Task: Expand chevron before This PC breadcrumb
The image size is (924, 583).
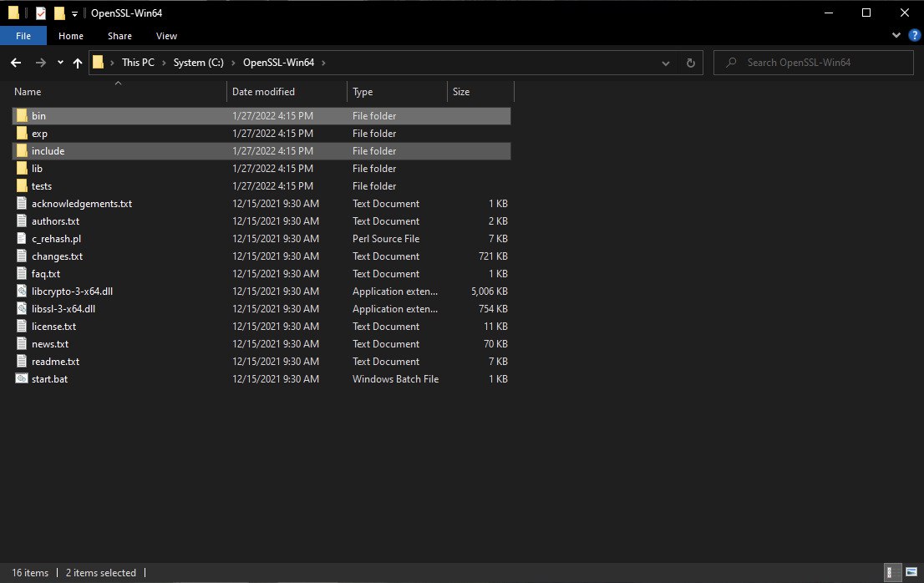Action: point(112,63)
